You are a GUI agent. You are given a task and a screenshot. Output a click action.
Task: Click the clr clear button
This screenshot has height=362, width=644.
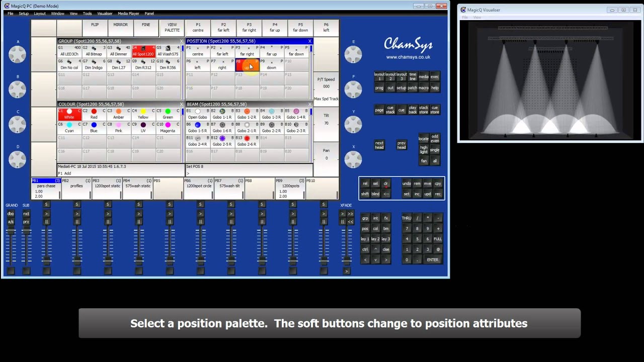(x=386, y=184)
